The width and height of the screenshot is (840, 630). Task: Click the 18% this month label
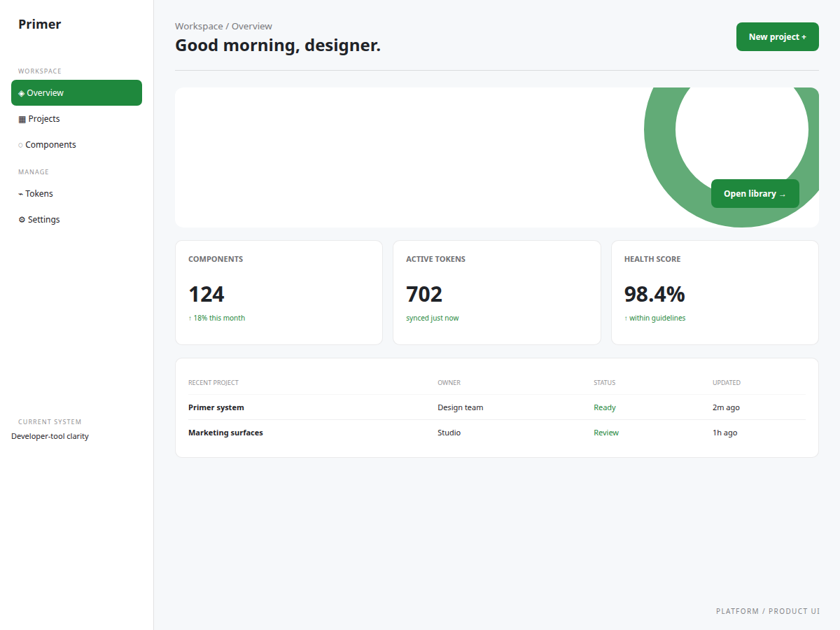217,318
